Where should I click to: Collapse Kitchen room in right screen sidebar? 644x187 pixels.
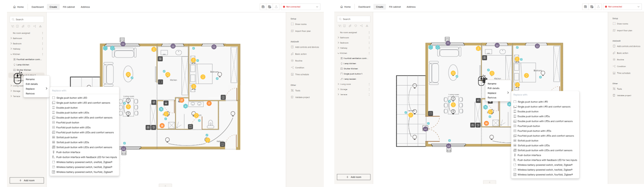(338, 53)
